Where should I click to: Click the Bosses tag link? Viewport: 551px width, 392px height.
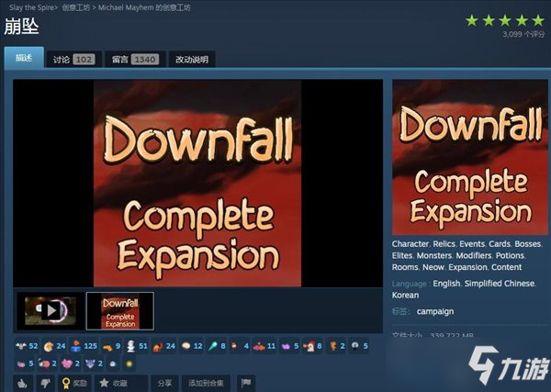click(x=527, y=244)
